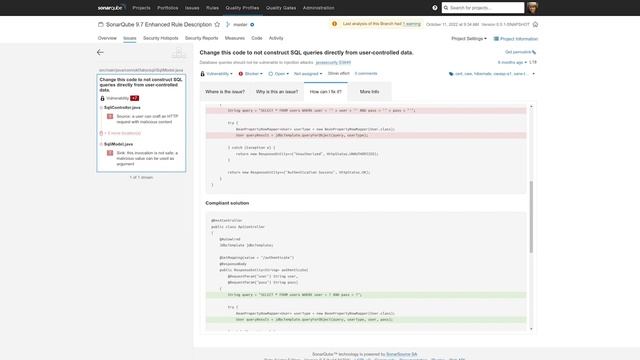Switch to the Measures tab
Image resolution: width=640 pixels, height=360 pixels.
pos(235,38)
